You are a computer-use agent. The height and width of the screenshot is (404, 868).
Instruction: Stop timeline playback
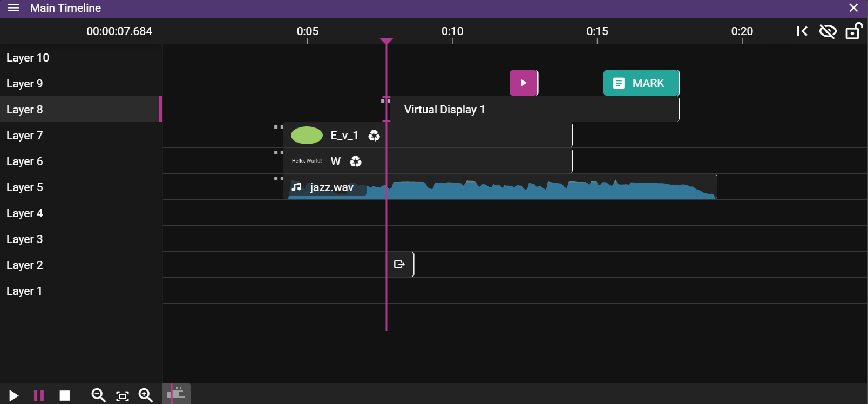pyautogui.click(x=65, y=395)
